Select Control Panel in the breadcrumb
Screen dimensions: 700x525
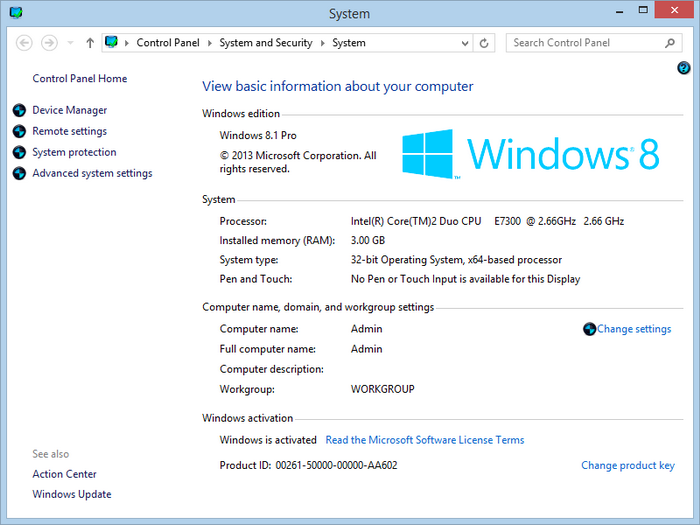click(168, 43)
